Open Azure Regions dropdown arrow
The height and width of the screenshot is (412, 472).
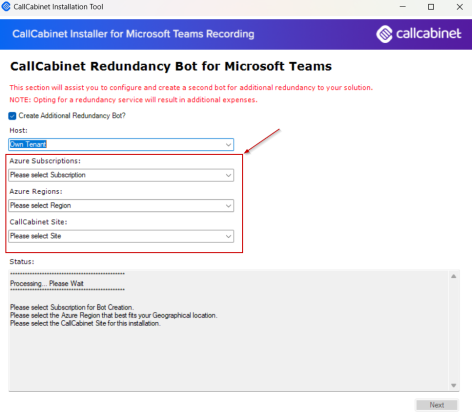228,206
